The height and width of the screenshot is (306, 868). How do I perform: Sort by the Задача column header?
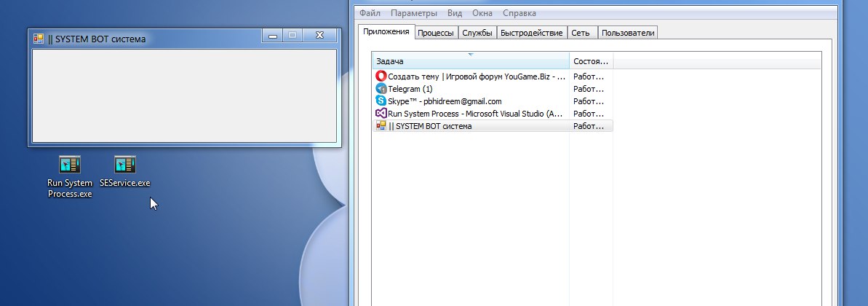(471, 61)
